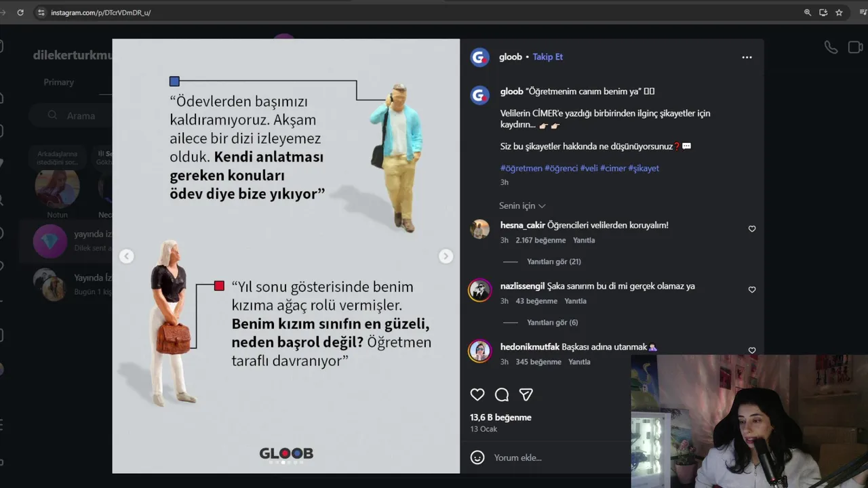This screenshot has height=488, width=868.
Task: View 345 beğenme on hedonikmutfak comment
Action: pyautogui.click(x=538, y=362)
